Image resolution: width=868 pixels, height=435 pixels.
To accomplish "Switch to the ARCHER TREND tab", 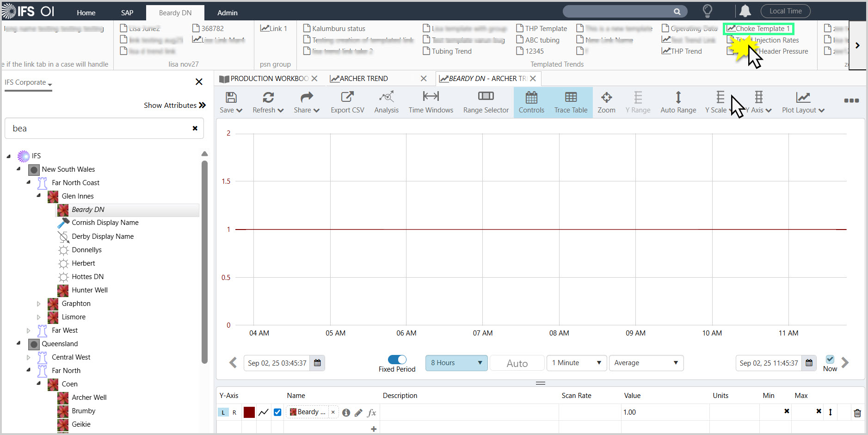I will pos(364,79).
